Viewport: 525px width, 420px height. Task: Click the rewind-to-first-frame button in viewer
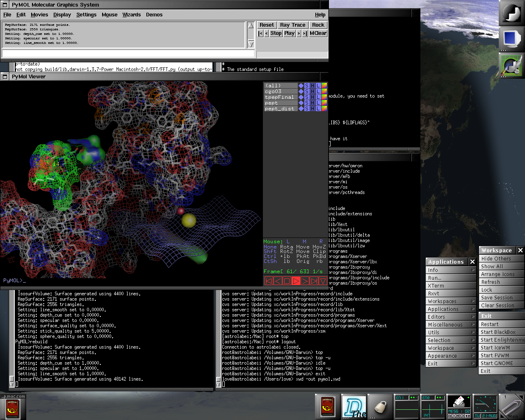[269, 281]
